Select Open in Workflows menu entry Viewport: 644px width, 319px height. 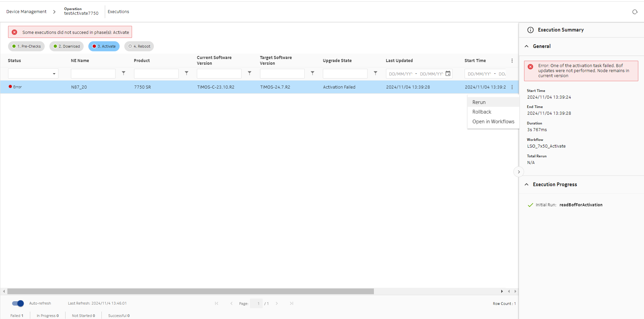[x=493, y=122]
